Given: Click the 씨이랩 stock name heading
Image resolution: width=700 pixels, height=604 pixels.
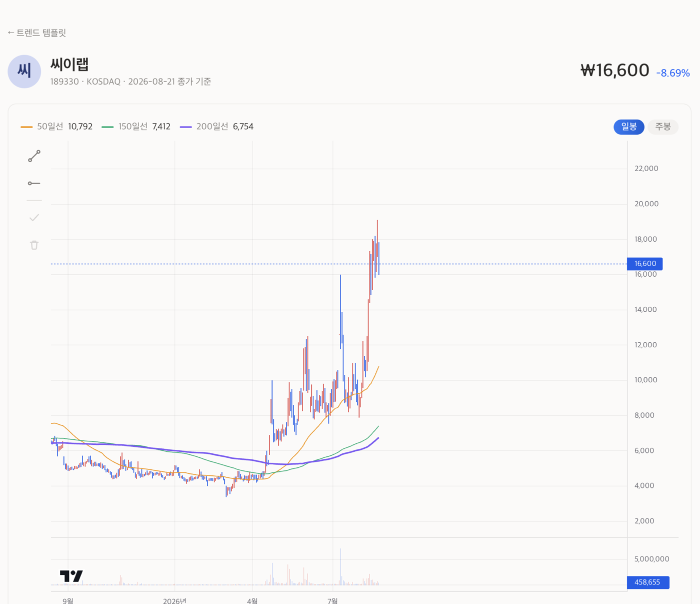Looking at the screenshot, I should pyautogui.click(x=69, y=65).
